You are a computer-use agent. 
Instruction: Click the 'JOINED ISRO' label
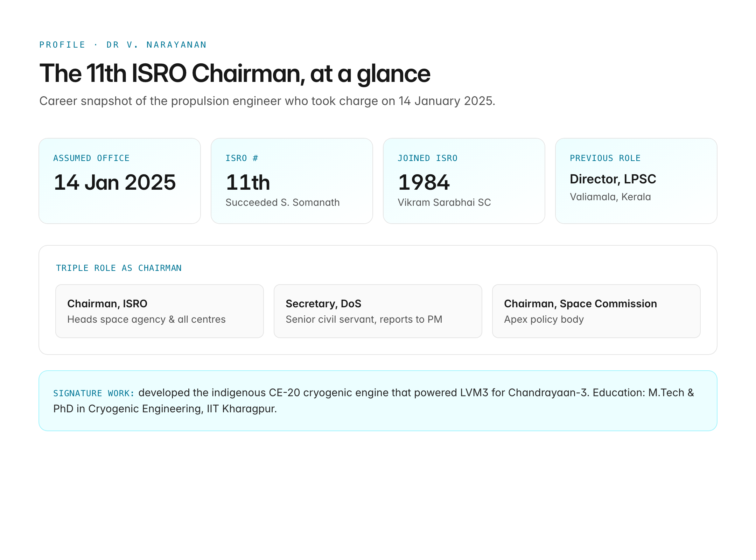point(428,158)
